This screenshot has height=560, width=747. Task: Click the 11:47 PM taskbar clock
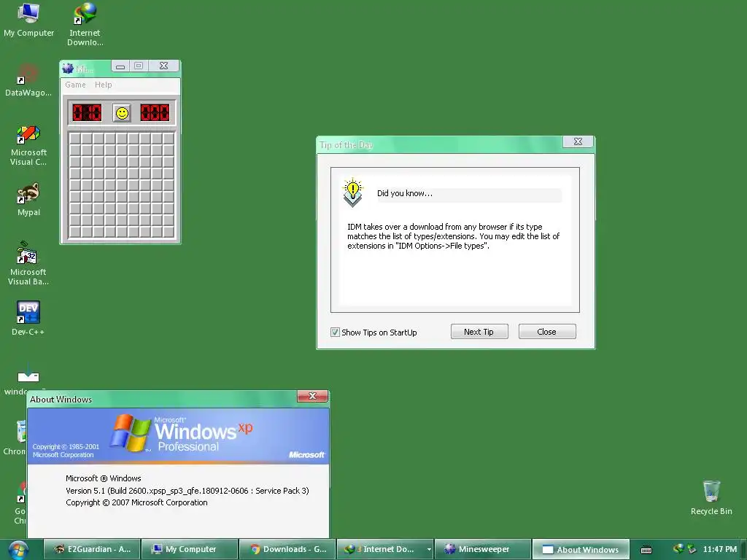pyautogui.click(x=720, y=549)
